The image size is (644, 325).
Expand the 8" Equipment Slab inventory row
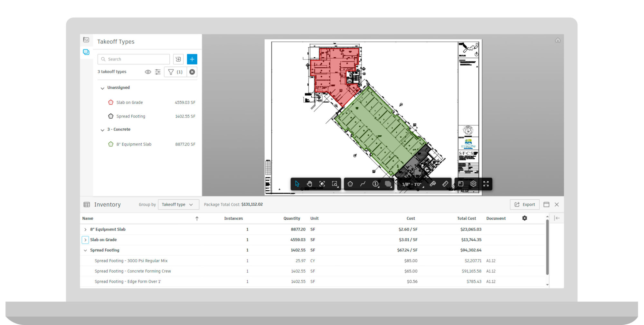(85, 229)
